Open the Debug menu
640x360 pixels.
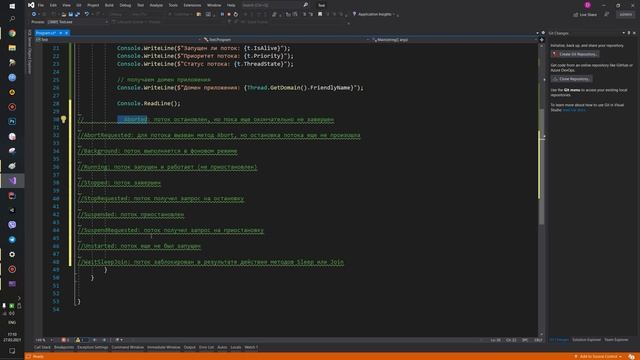click(x=125, y=5)
